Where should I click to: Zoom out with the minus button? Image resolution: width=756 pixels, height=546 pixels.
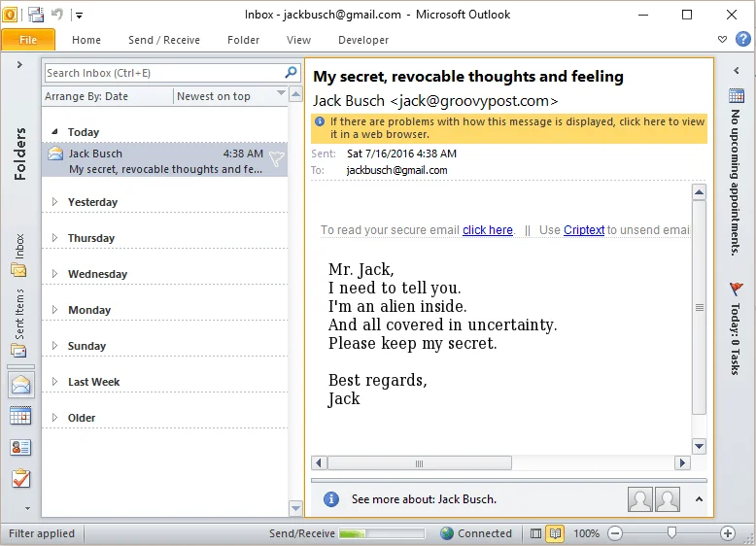pos(615,533)
